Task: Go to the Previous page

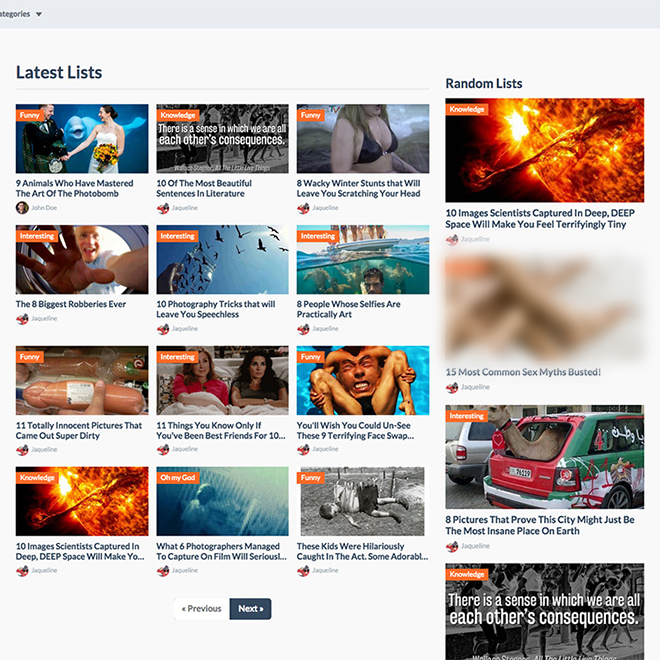Action: click(x=201, y=608)
